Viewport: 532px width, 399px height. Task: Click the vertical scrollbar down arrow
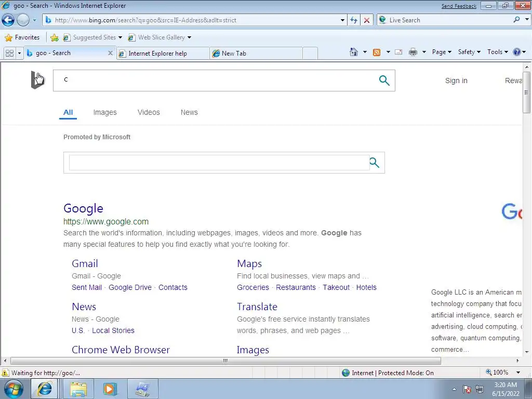pyautogui.click(x=527, y=352)
